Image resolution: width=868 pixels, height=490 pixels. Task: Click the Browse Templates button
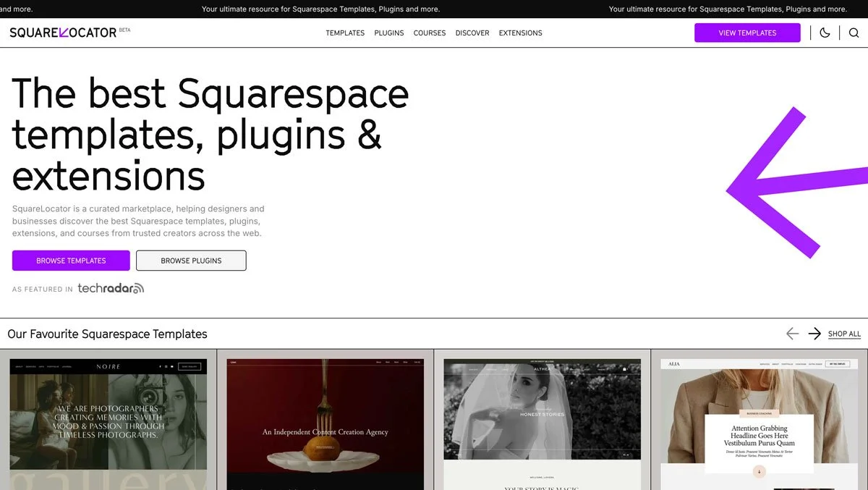[71, 261]
